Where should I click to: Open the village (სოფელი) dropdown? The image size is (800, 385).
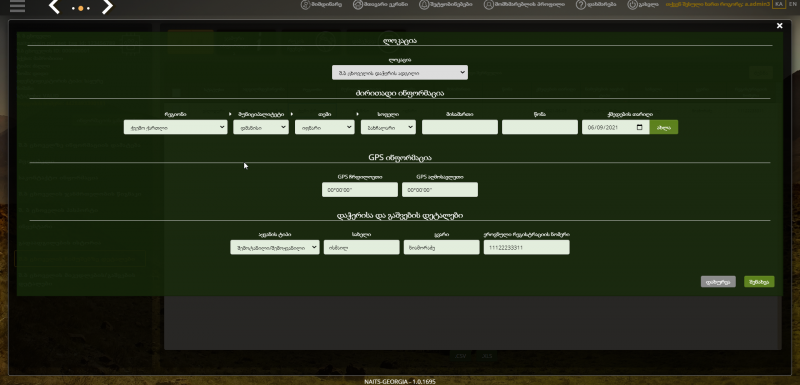tap(388, 127)
